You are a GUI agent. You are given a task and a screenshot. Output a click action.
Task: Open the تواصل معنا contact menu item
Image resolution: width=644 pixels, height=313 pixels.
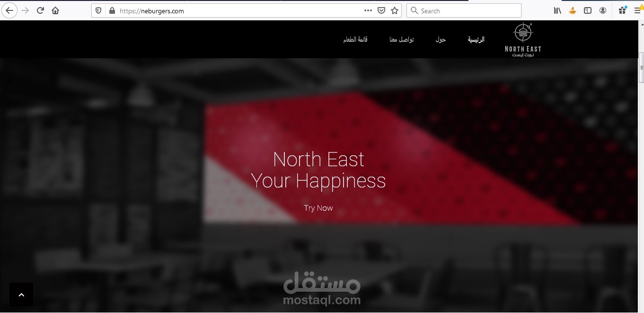click(x=402, y=40)
